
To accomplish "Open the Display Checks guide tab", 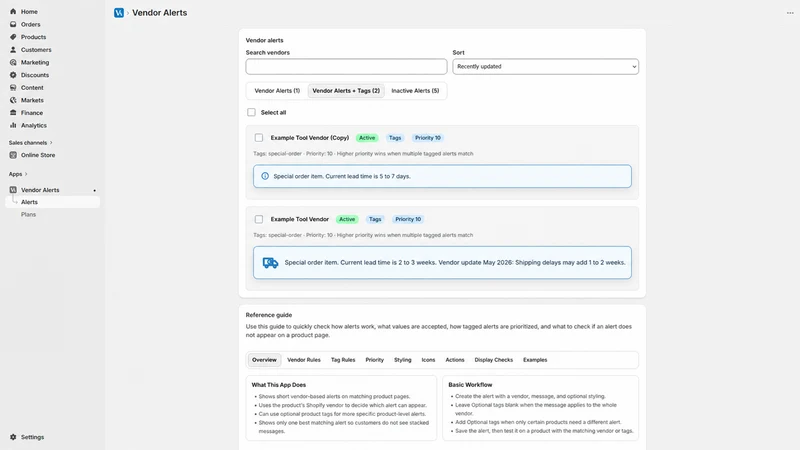I will 494,360.
